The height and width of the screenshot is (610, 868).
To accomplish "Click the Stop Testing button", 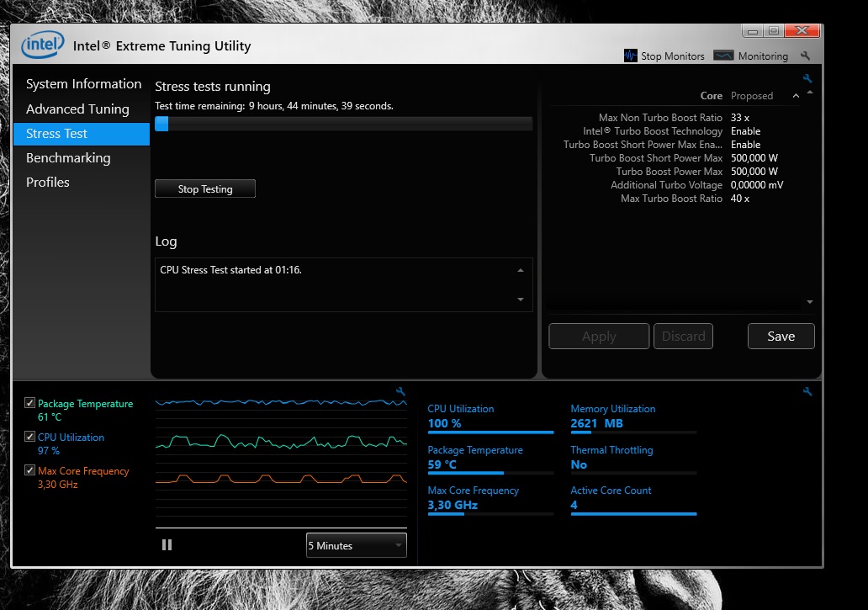I will pos(205,188).
